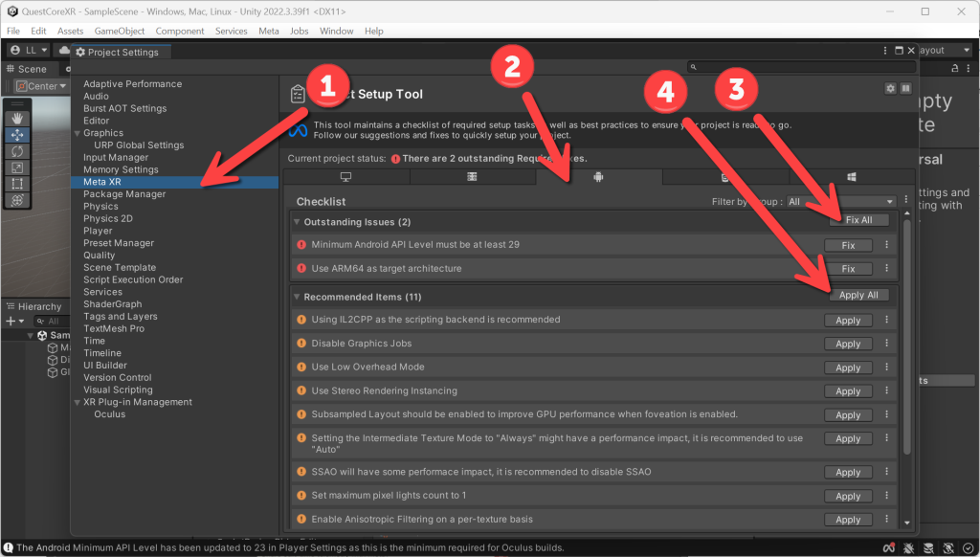Open the Inspector panel kebab menu
980x557 pixels.
pyautogui.click(x=969, y=69)
